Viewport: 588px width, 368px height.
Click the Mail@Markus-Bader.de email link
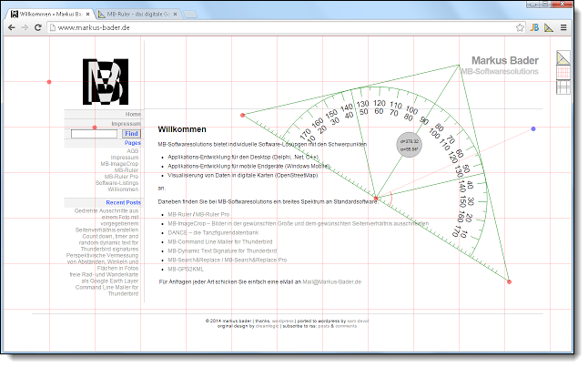pos(332,281)
